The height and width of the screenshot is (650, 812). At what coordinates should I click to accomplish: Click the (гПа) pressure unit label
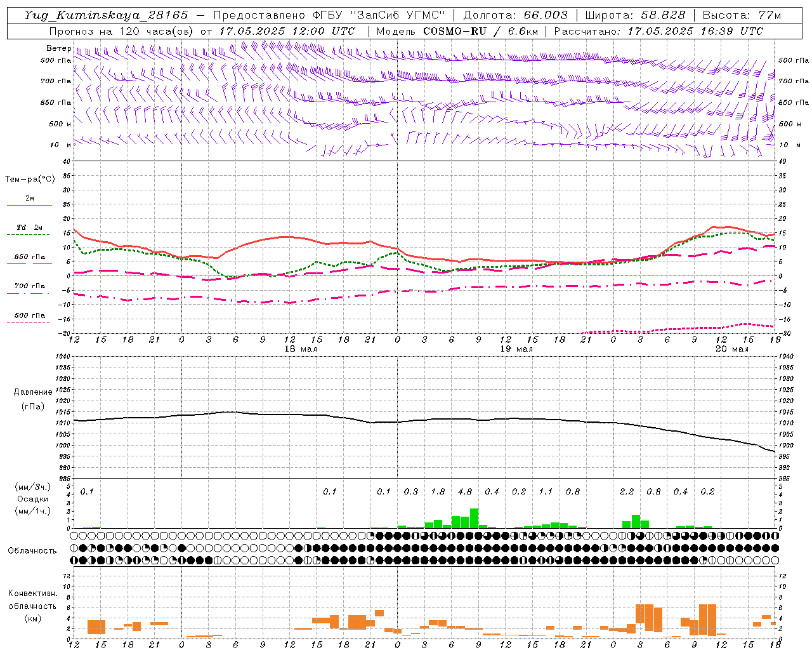point(33,406)
